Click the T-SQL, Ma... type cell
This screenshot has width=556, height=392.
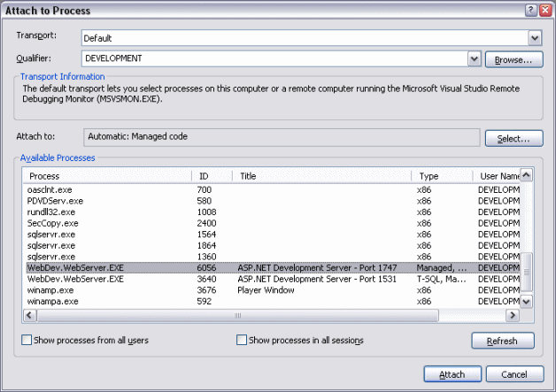(x=442, y=279)
